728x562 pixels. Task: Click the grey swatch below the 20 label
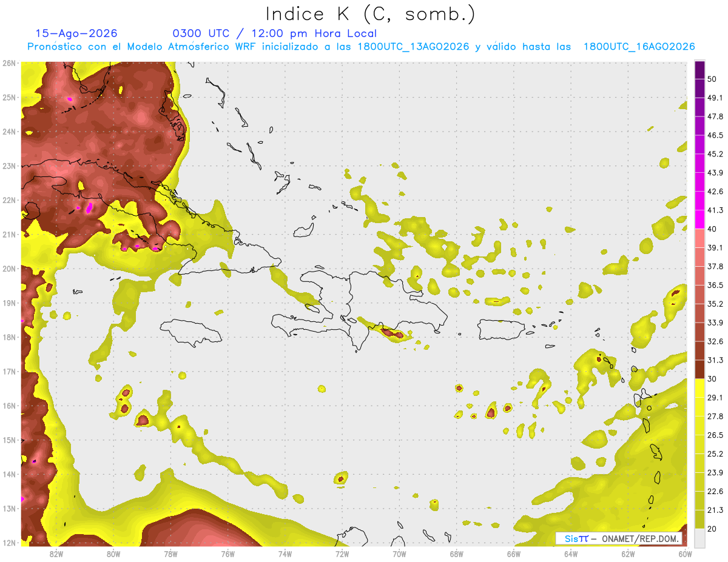tap(699, 538)
